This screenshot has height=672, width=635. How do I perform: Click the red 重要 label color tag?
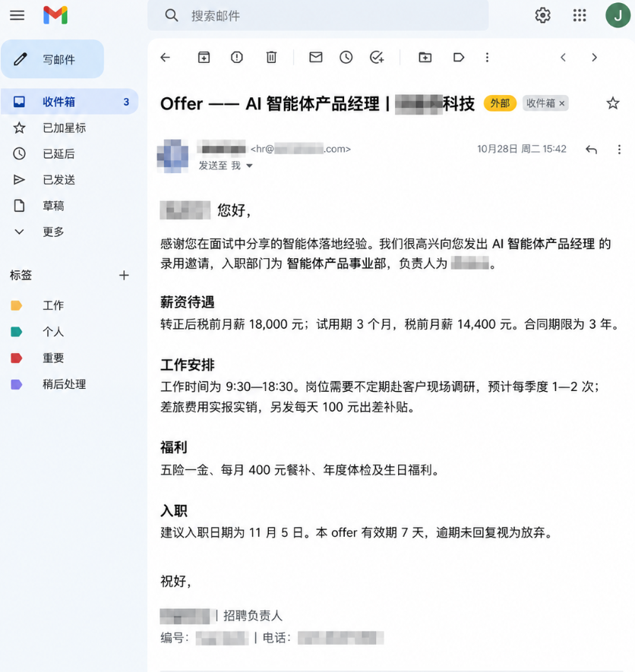click(16, 358)
